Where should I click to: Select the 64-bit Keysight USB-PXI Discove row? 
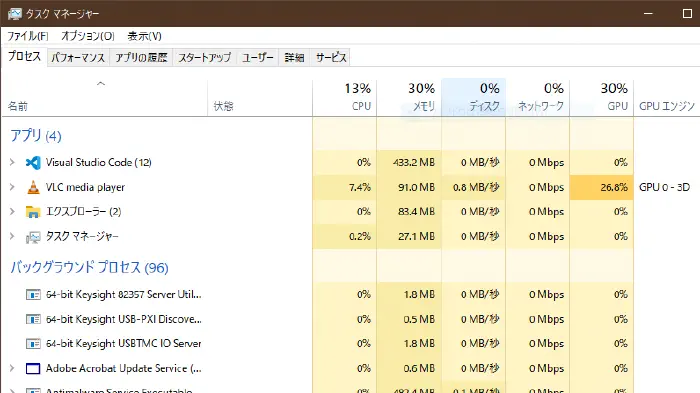(x=124, y=319)
